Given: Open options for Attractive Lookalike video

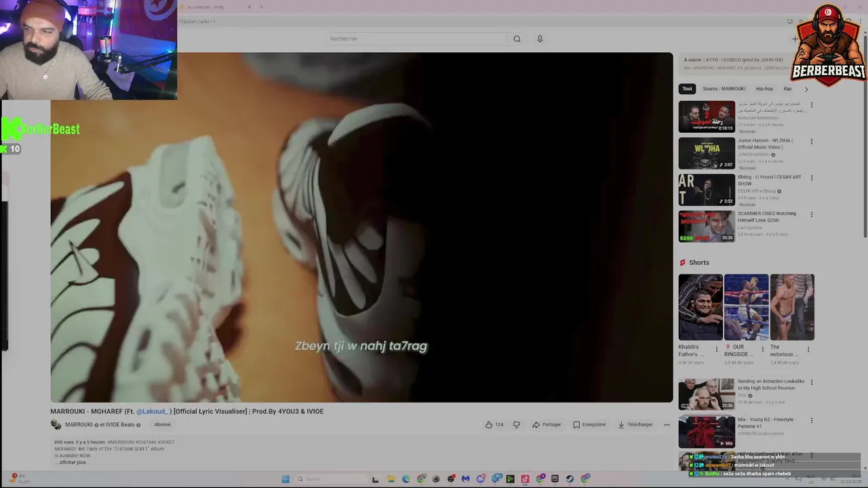Looking at the screenshot, I should [811, 382].
